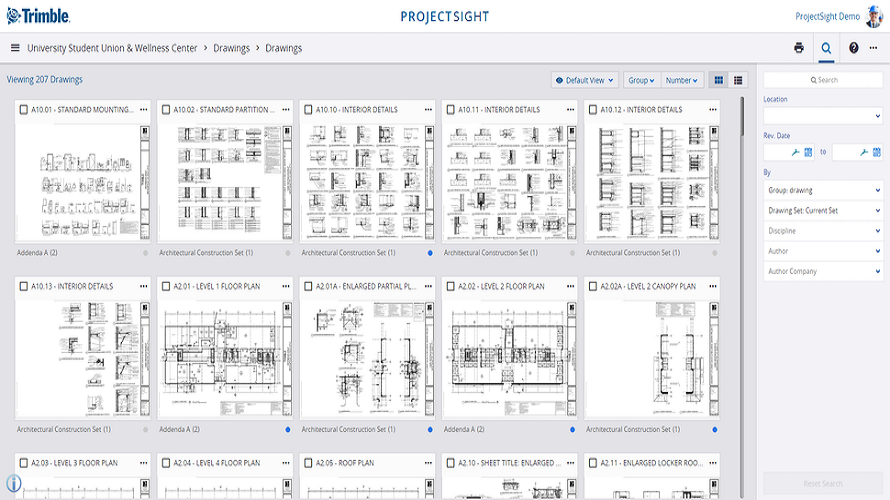Check the A10.01 Standard Mounting checkbox
Viewport: 890px width, 500px height.
[x=23, y=110]
